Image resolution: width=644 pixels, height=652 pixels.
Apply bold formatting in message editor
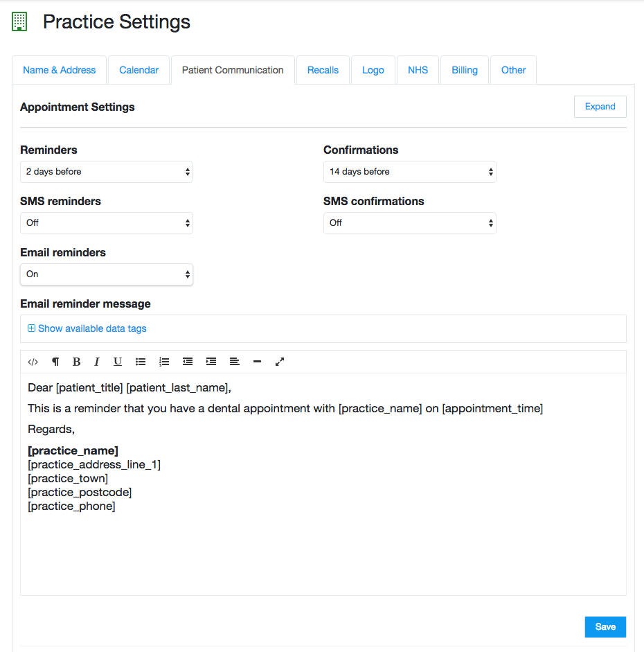[x=76, y=362]
